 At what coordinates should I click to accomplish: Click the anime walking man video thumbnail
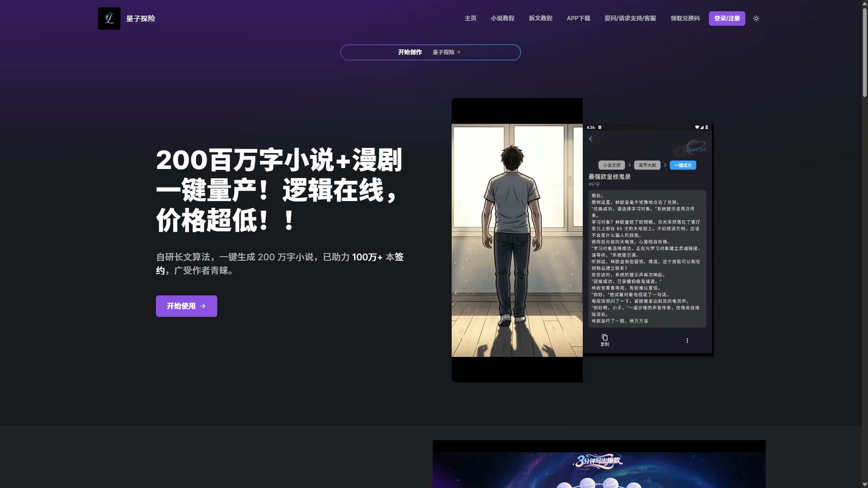coord(517,240)
